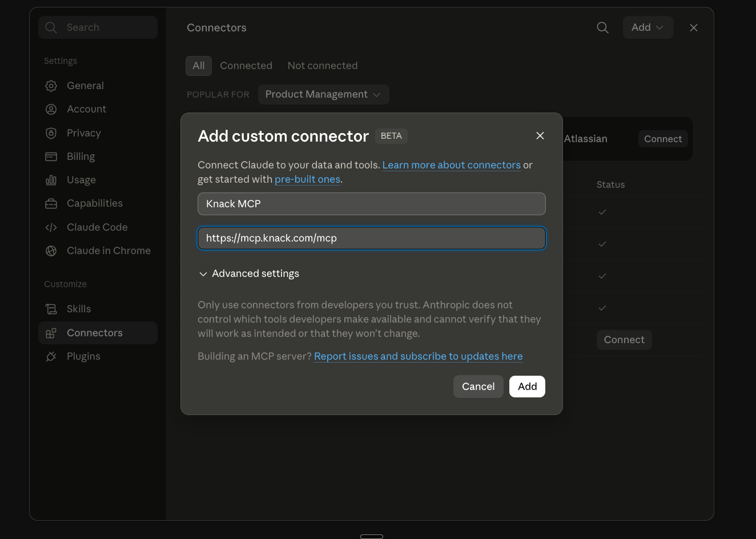Click the magnifier icon in sidebar search

pyautogui.click(x=51, y=27)
